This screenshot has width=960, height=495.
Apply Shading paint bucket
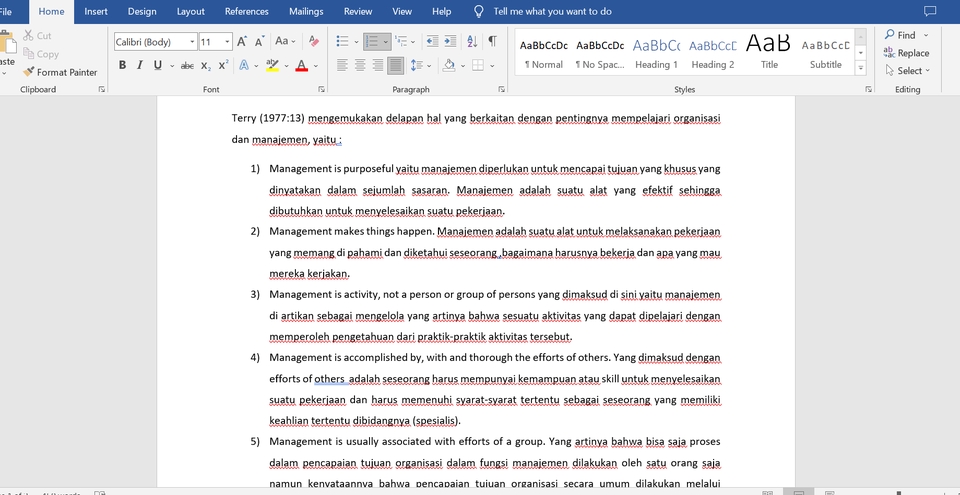[x=449, y=65]
